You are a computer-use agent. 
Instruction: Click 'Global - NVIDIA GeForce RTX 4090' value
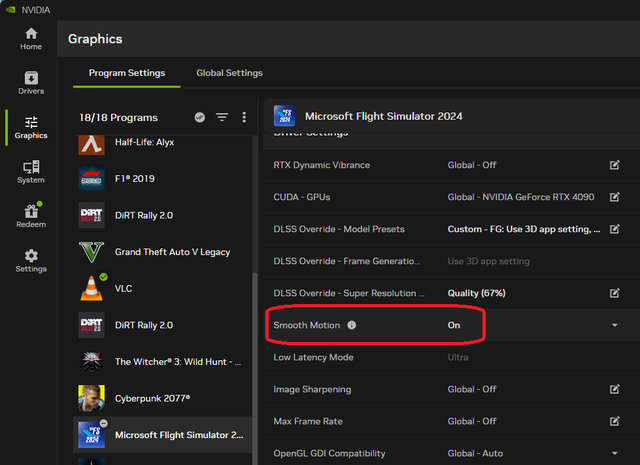521,197
